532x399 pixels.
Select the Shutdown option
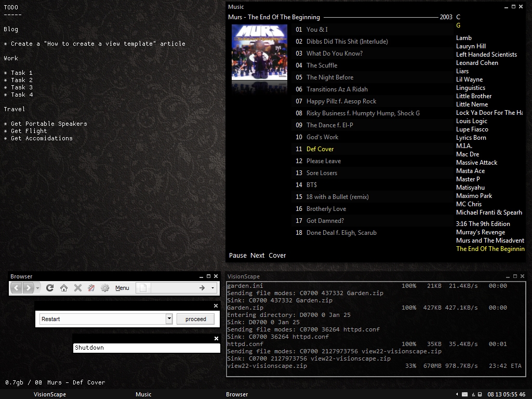[x=147, y=348]
